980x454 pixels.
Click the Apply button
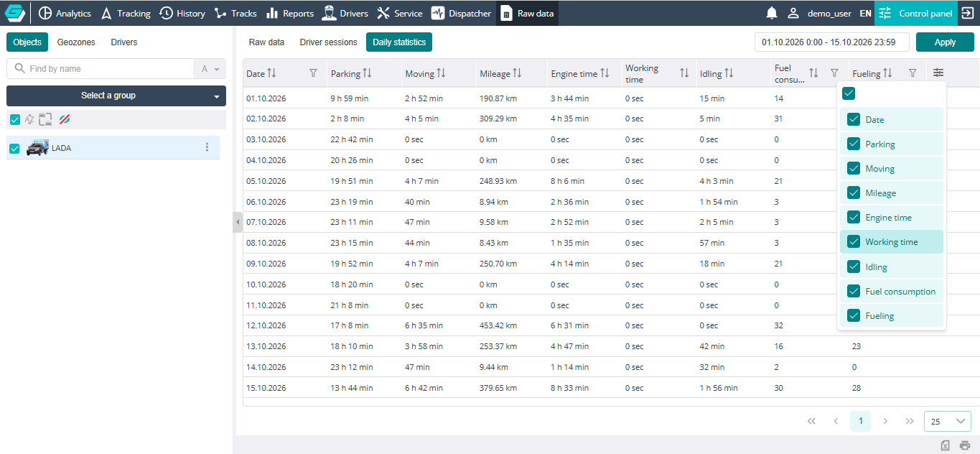945,42
